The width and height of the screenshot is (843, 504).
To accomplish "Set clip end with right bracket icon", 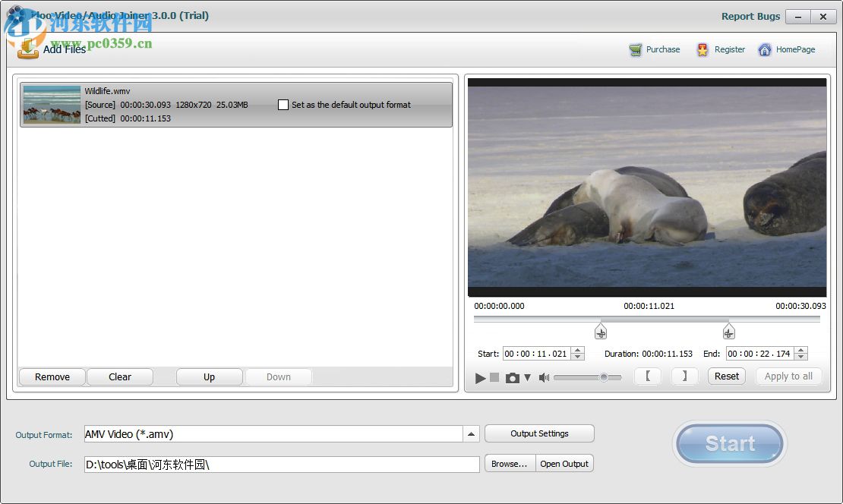I will tap(684, 376).
